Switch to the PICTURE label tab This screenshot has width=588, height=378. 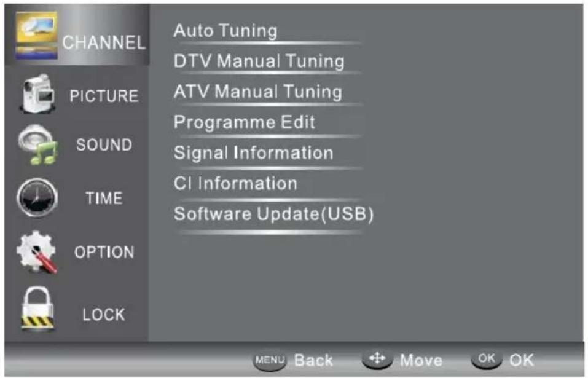104,96
